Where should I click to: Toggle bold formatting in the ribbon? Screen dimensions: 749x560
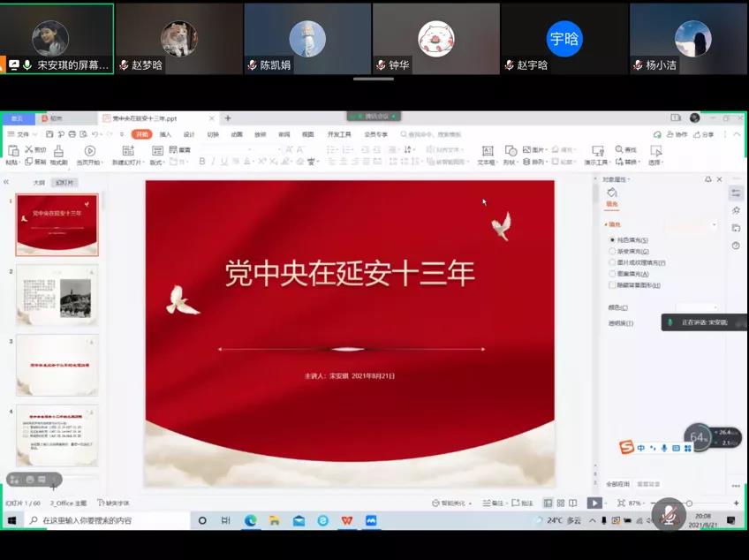(204, 159)
